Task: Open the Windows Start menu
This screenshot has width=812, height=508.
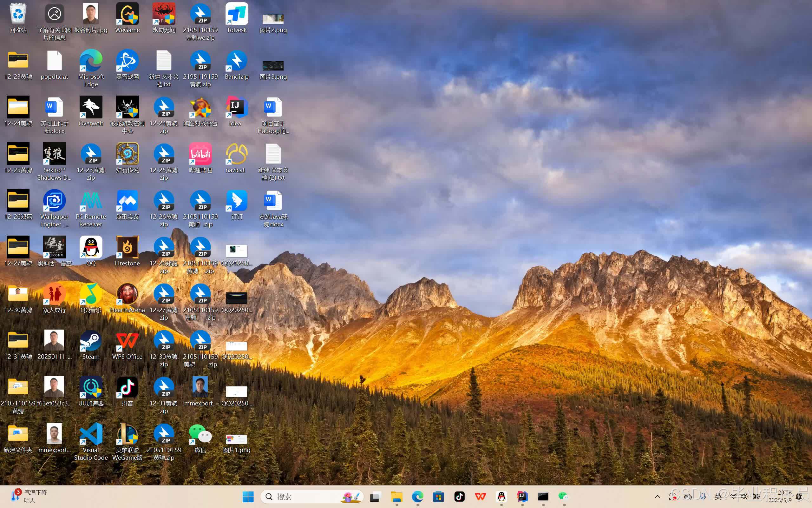Action: tap(248, 497)
